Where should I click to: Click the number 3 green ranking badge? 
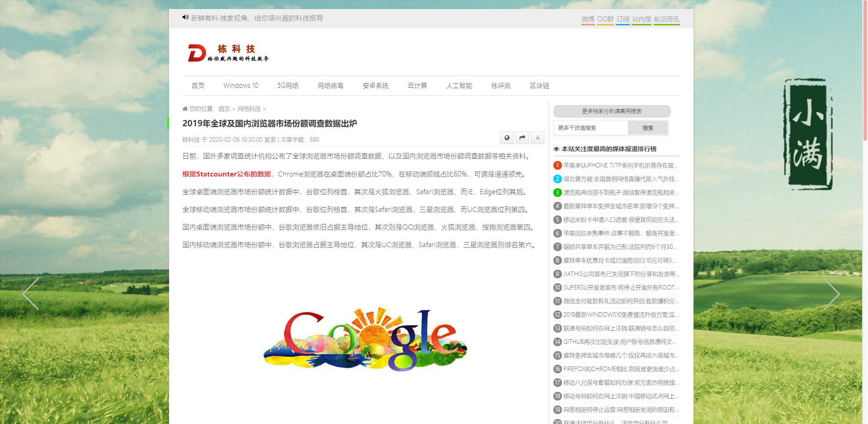pyautogui.click(x=557, y=193)
